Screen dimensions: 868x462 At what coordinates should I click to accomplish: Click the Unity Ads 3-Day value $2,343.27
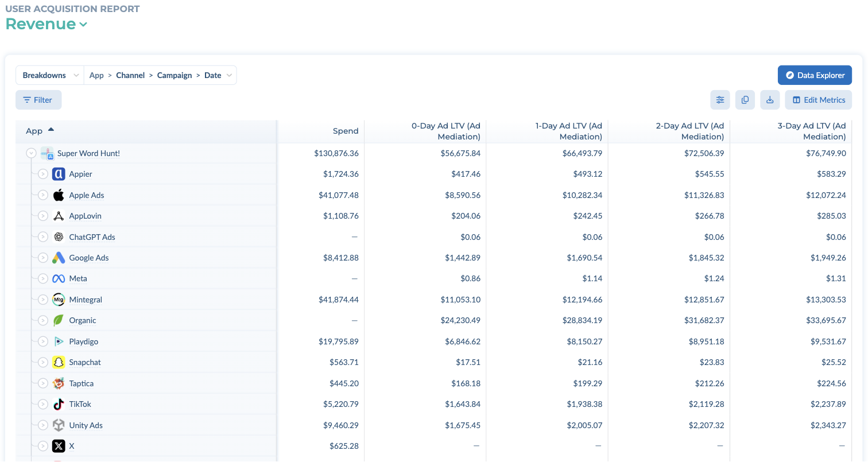tap(828, 425)
